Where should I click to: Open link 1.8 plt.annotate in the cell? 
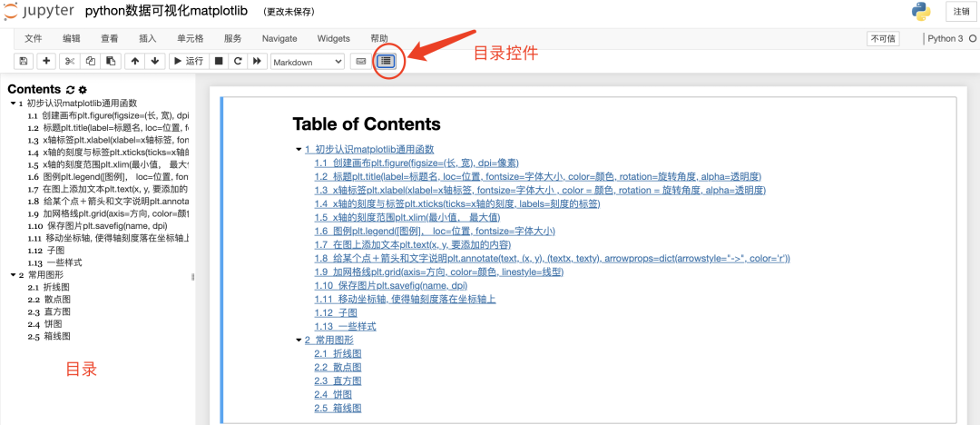(x=553, y=259)
